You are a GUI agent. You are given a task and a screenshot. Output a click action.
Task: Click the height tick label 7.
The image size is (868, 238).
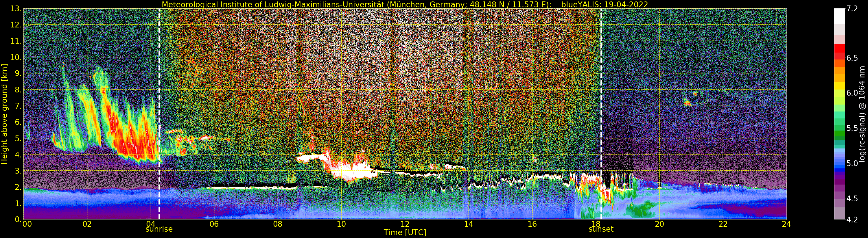pos(18,106)
